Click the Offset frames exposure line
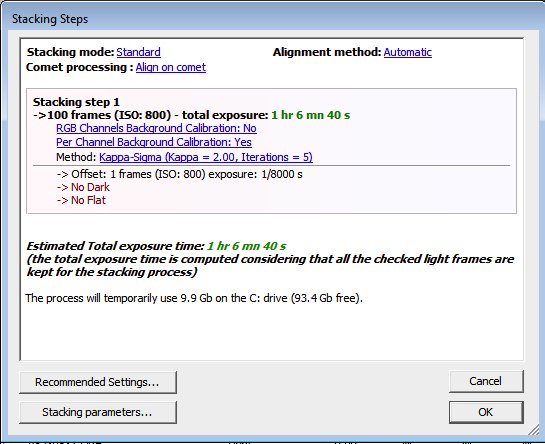 180,174
